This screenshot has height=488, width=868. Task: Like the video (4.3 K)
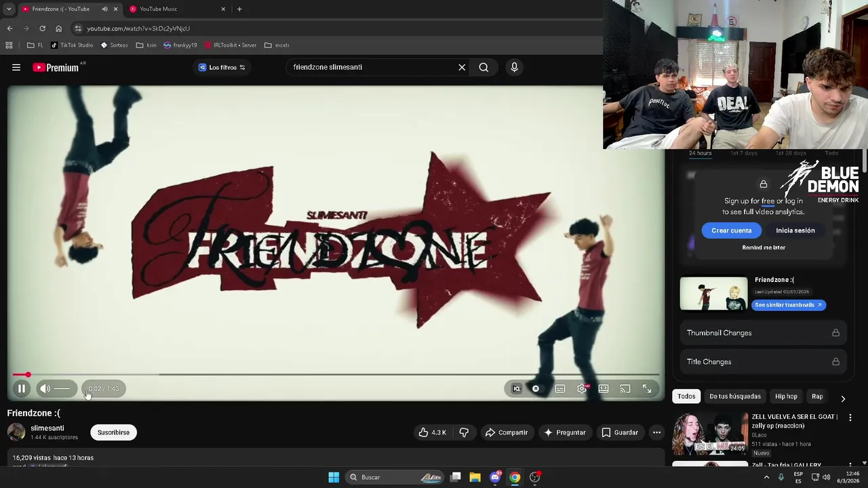tap(432, 432)
